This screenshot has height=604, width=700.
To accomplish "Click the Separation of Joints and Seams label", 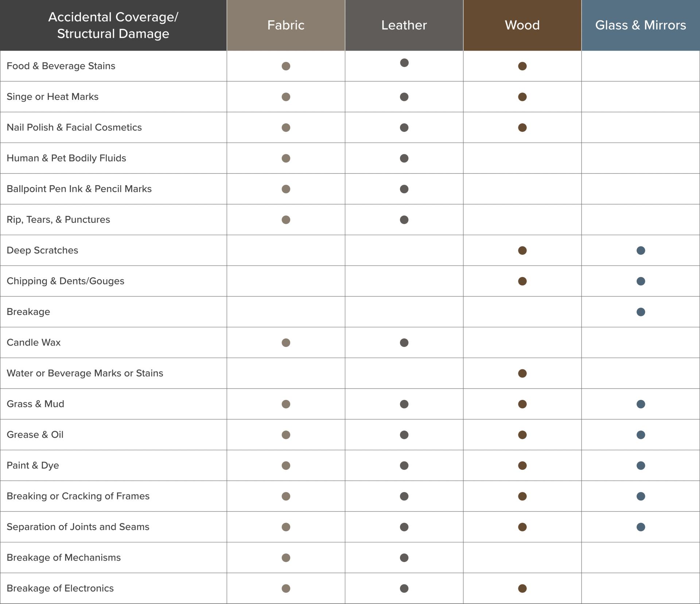I will [x=78, y=527].
